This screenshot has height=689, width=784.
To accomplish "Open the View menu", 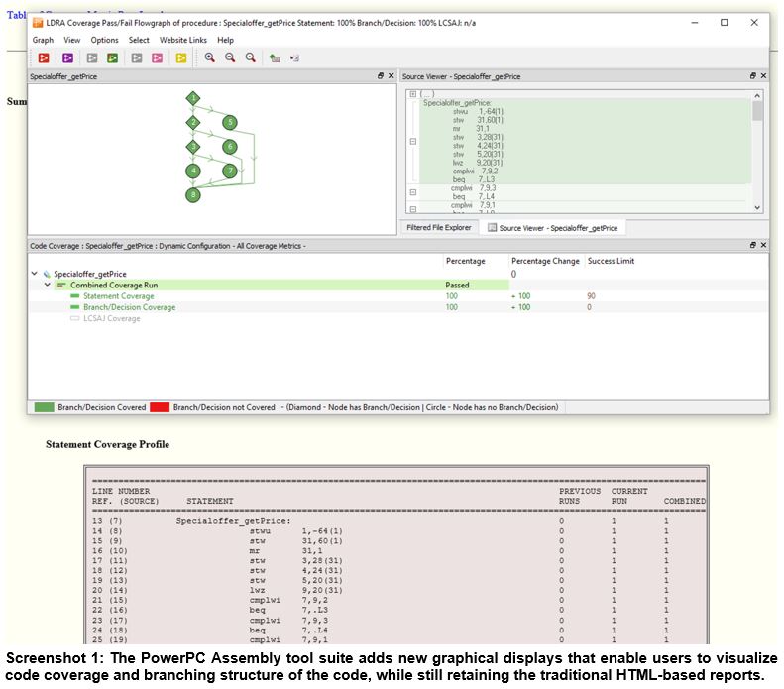I will 72,40.
